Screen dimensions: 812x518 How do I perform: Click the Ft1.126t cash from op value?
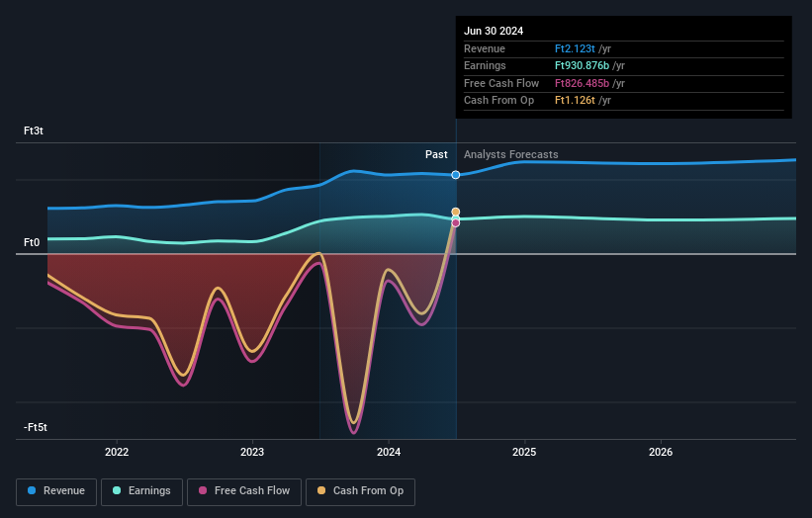pos(575,101)
